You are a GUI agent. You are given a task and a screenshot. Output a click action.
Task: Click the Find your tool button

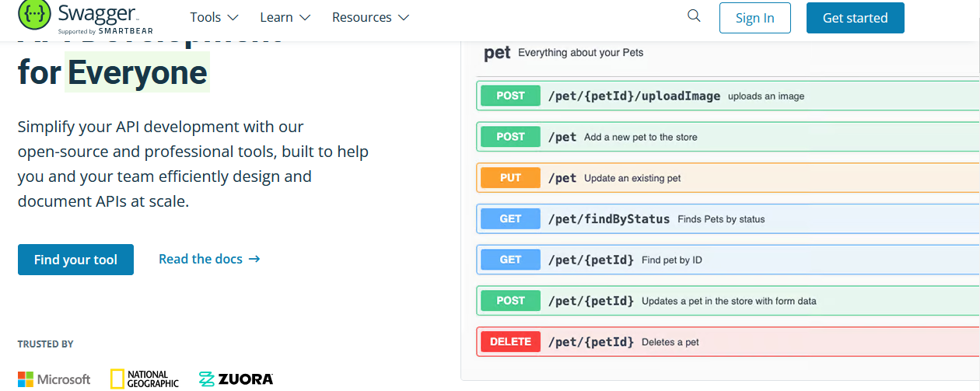[75, 260]
